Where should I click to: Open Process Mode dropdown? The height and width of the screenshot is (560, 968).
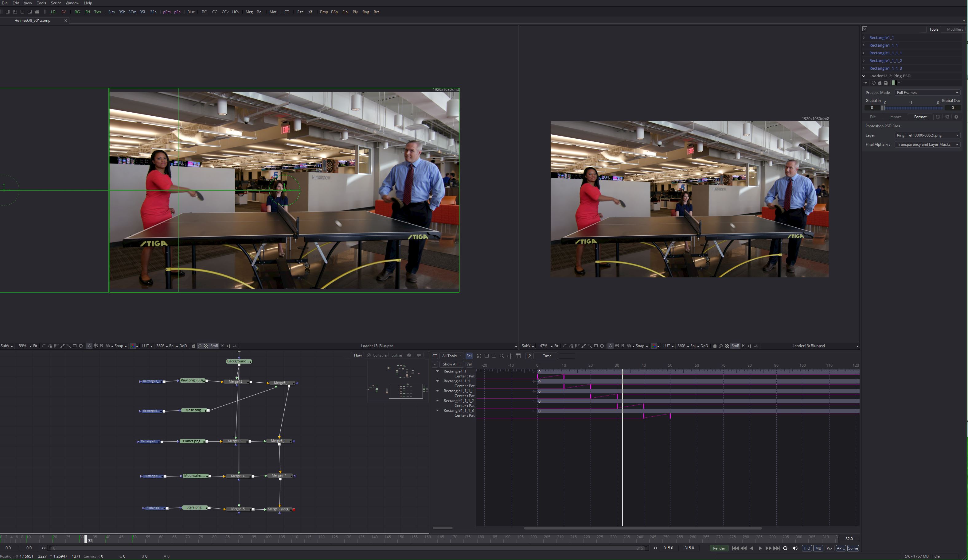point(927,92)
